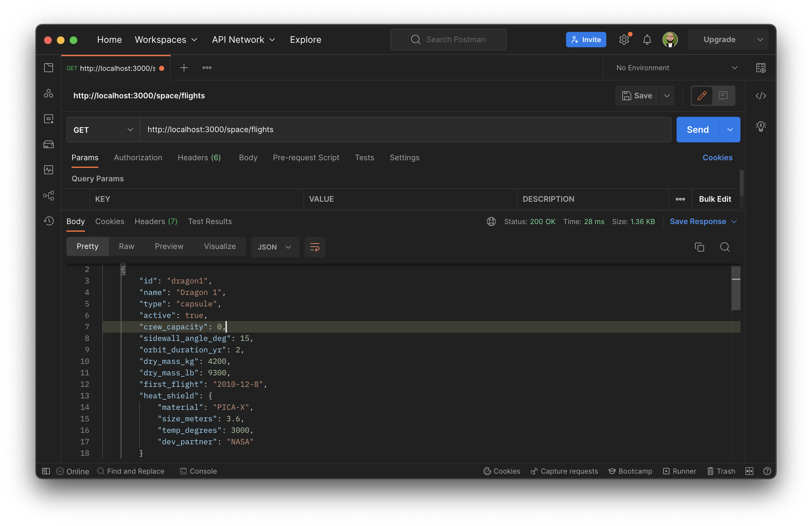Click the request URL input field

coord(405,130)
